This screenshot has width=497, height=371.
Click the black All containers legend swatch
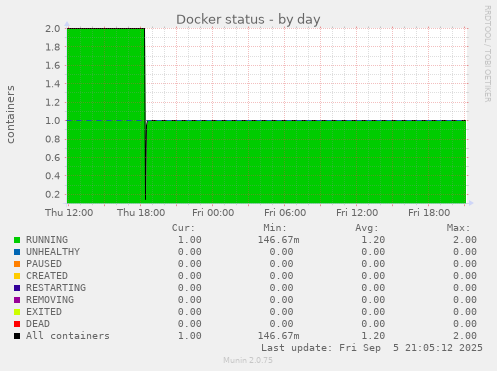click(x=17, y=336)
